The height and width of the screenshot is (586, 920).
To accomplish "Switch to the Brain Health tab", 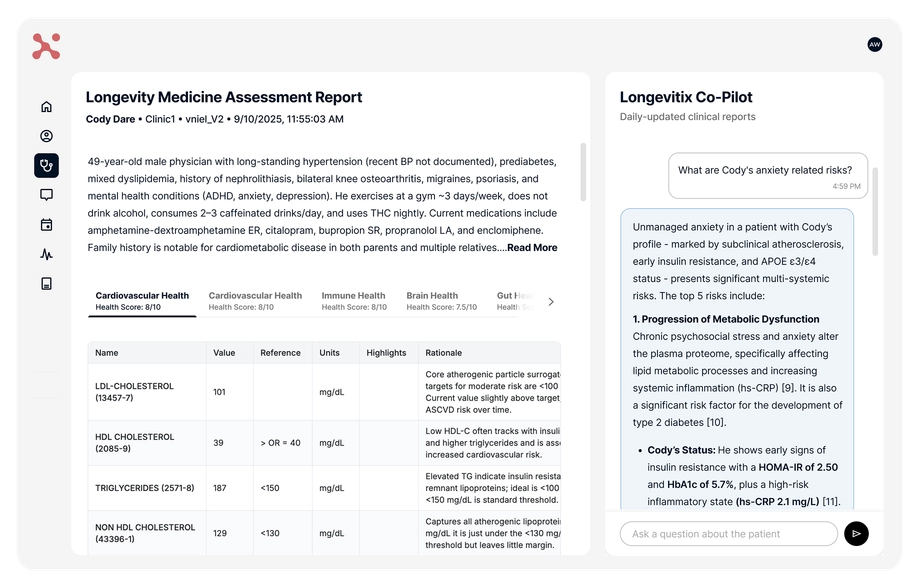I will click(432, 300).
